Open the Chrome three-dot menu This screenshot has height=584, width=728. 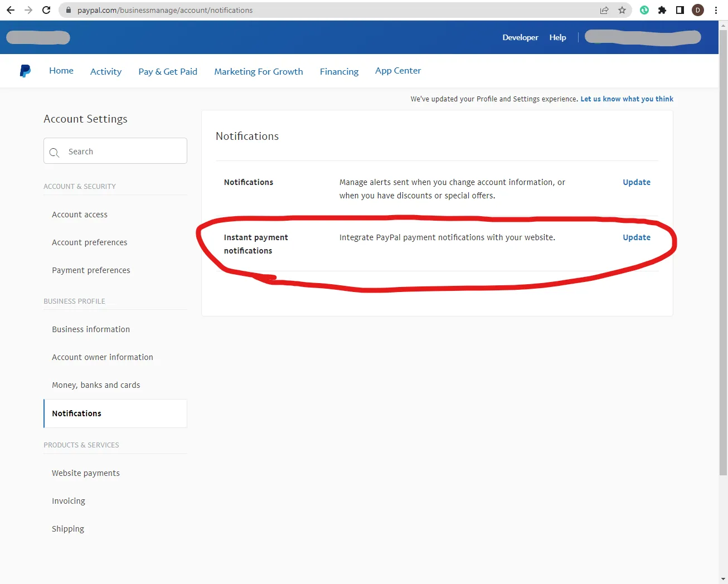click(x=716, y=10)
